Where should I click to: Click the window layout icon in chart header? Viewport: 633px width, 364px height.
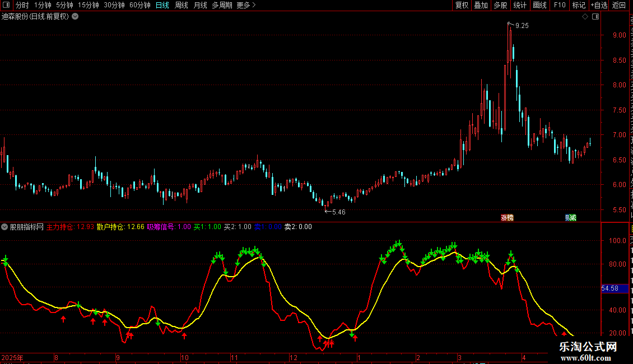595,17
